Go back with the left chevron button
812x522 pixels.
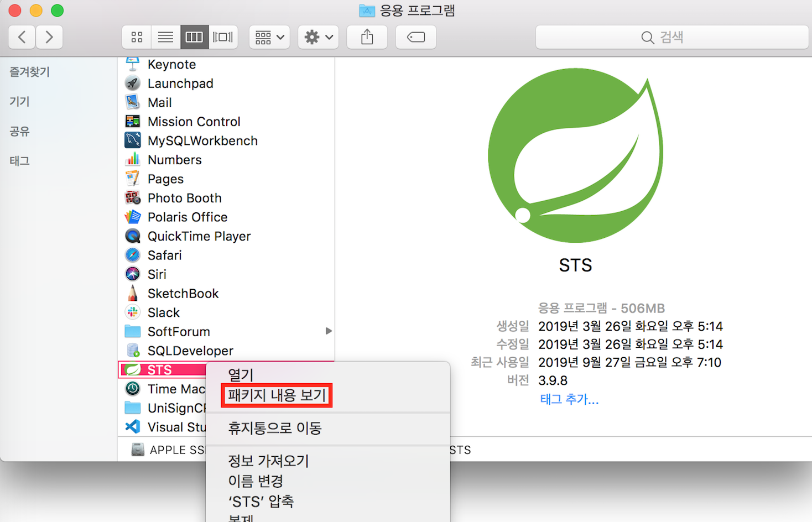point(22,37)
